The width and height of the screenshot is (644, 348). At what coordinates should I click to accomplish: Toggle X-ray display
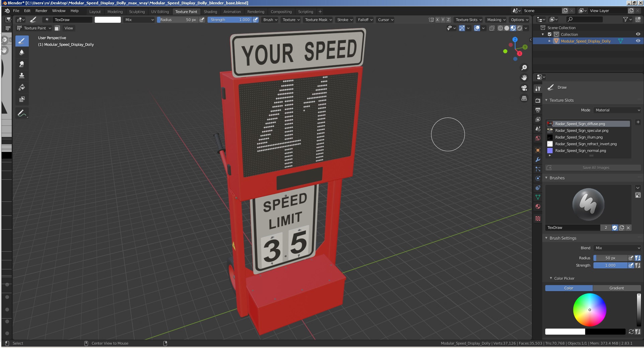pyautogui.click(x=492, y=28)
